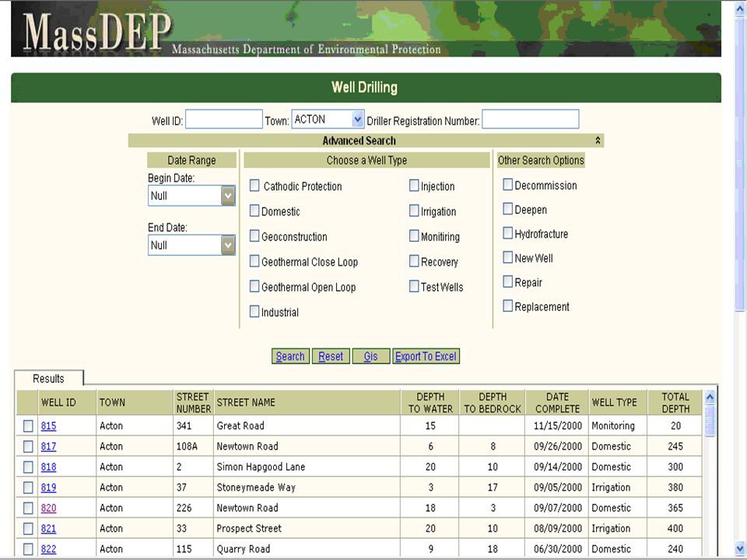Enable the Geoconstruction checkbox
The image size is (747, 560).
click(255, 236)
